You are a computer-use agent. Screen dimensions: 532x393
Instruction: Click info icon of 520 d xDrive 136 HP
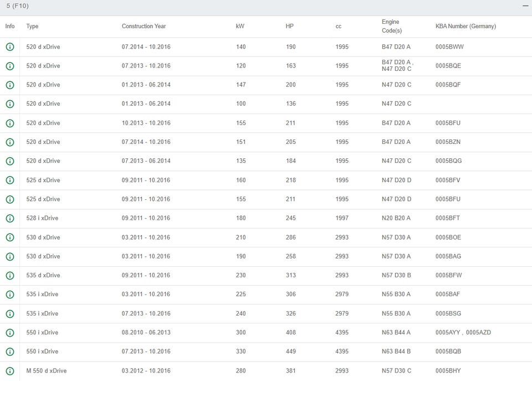pyautogui.click(x=10, y=104)
